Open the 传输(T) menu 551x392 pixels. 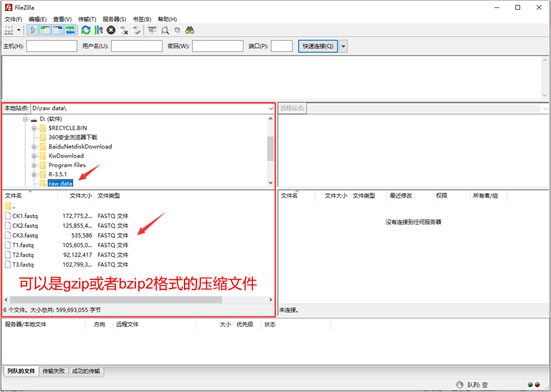(x=87, y=19)
